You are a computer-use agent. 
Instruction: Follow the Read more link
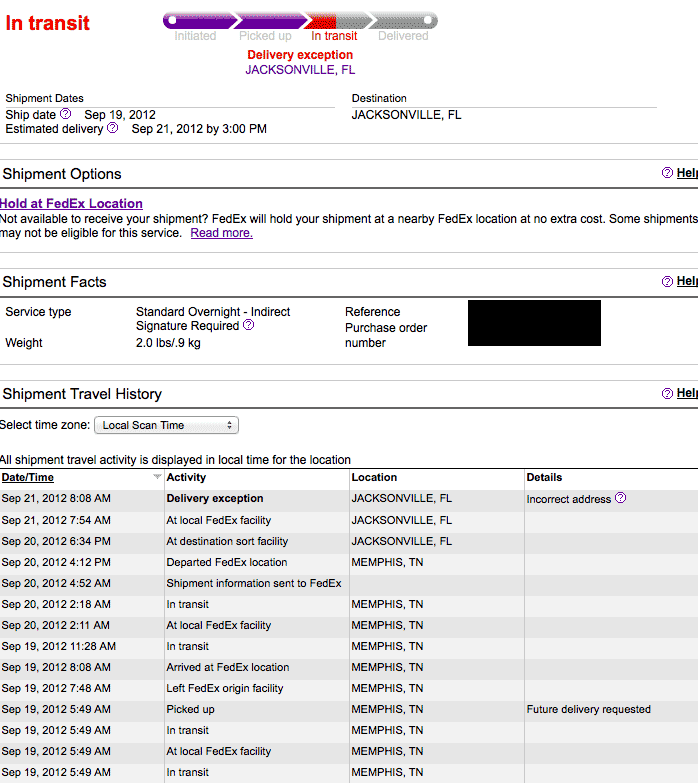(222, 233)
